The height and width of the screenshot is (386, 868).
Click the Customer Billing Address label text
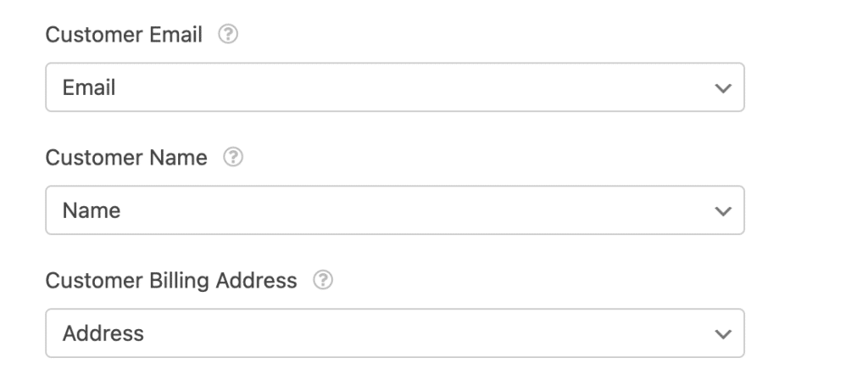171,280
